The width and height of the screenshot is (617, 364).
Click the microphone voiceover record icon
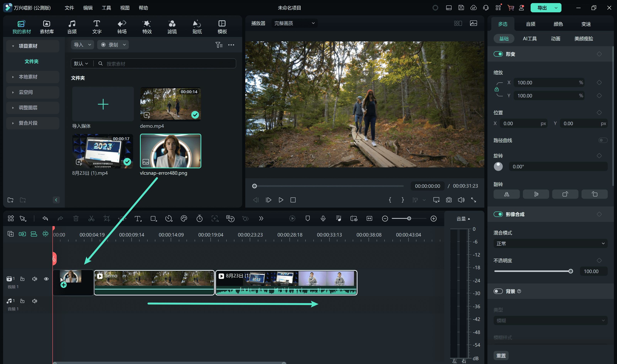point(323,219)
